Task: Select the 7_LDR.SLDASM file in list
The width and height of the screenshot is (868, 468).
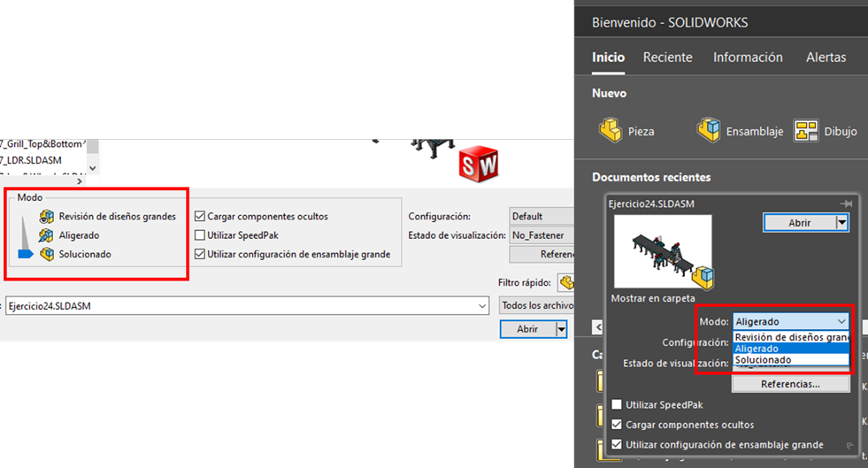Action: [x=31, y=160]
